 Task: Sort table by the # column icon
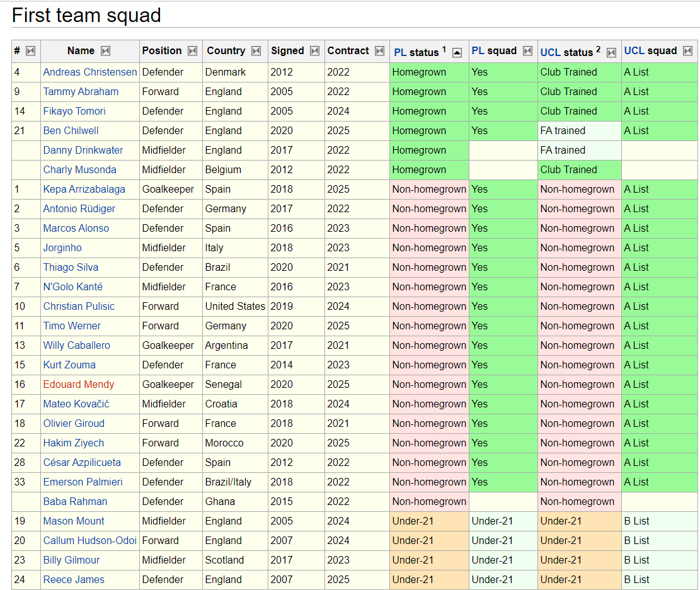30,51
